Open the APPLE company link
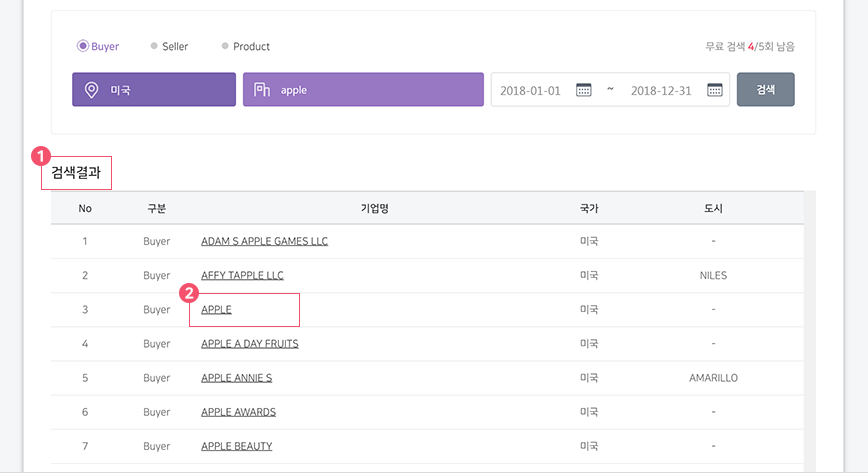The width and height of the screenshot is (868, 473). click(216, 310)
